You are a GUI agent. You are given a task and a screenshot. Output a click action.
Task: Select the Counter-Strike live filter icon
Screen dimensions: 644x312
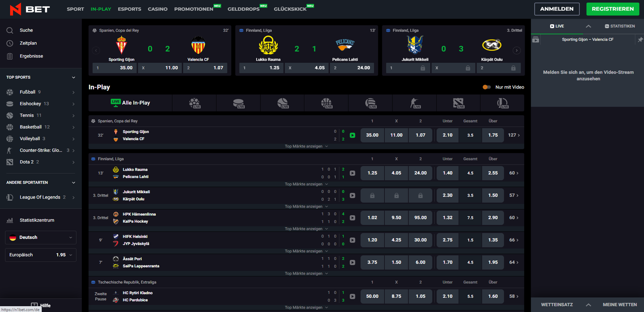click(x=415, y=103)
